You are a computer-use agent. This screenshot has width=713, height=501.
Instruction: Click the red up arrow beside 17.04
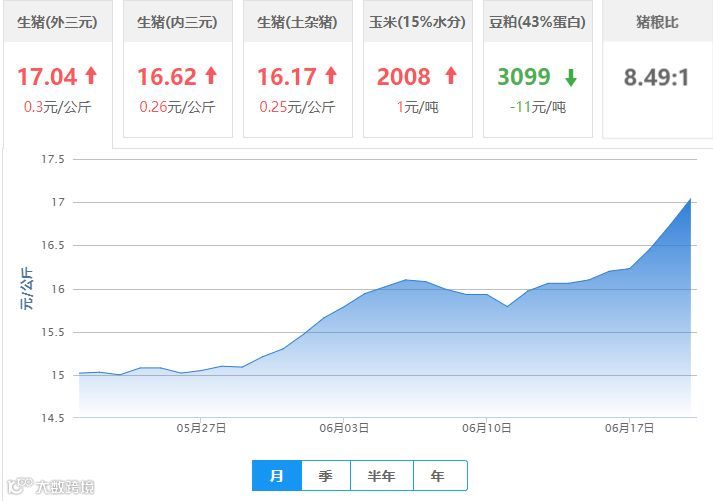tap(91, 75)
